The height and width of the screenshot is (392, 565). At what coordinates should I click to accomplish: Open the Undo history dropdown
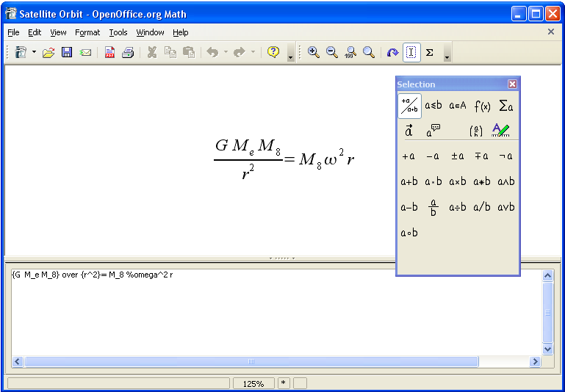point(226,53)
